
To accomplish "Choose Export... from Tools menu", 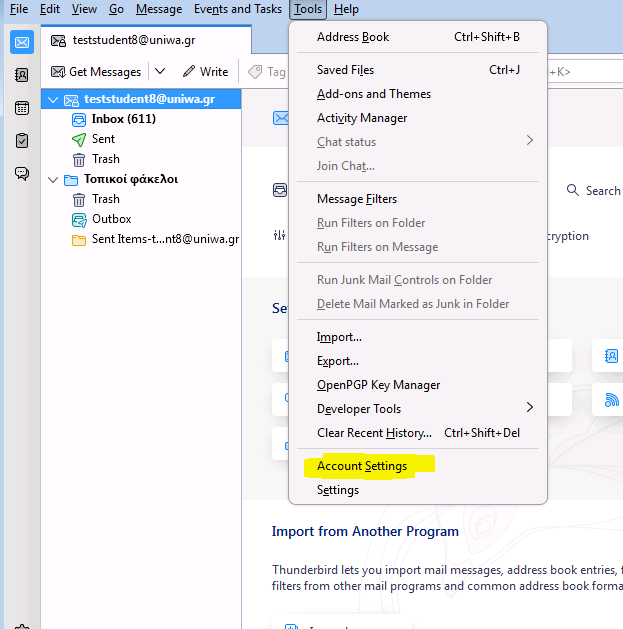I will tap(418, 361).
